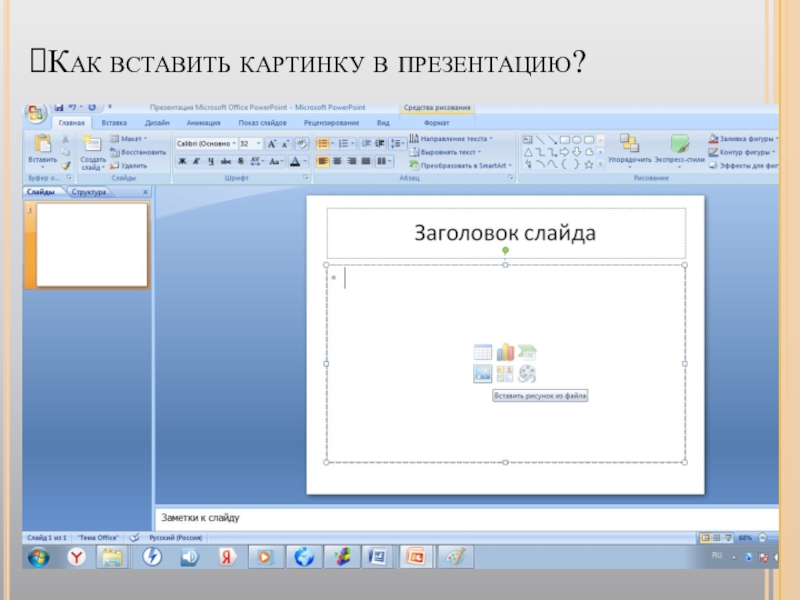Enable left text alignment
Viewport: 800px width, 600px height.
[324, 161]
